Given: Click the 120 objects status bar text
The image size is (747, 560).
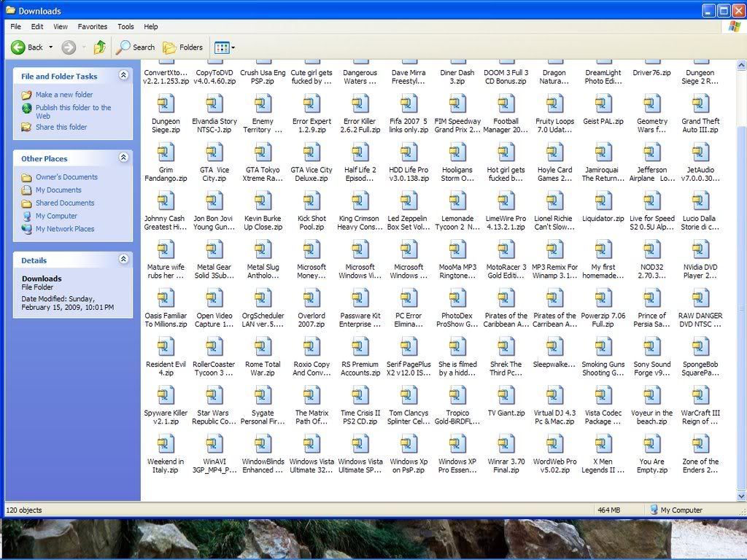Looking at the screenshot, I should (x=24, y=510).
